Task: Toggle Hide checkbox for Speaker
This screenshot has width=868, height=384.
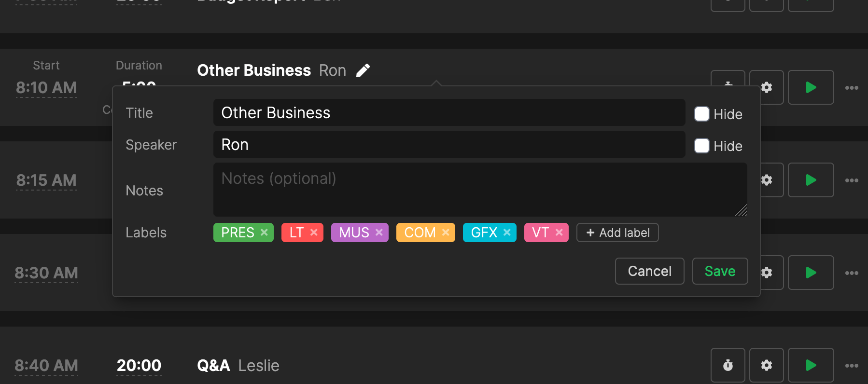Action: coord(701,146)
